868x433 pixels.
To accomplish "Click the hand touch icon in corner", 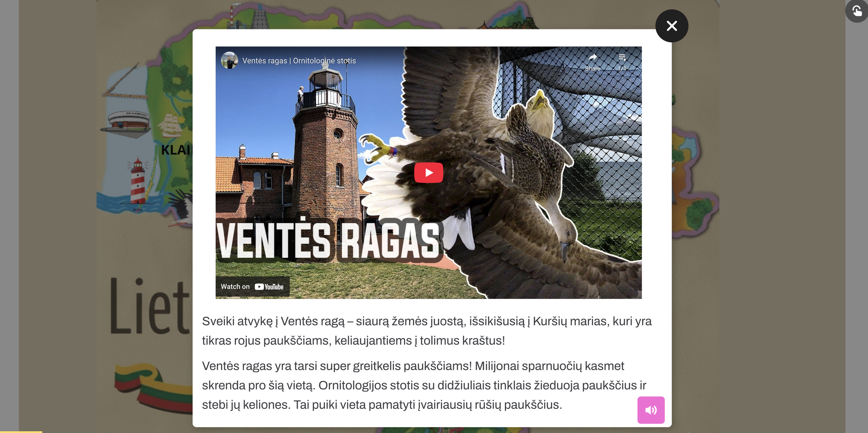I will point(857,11).
